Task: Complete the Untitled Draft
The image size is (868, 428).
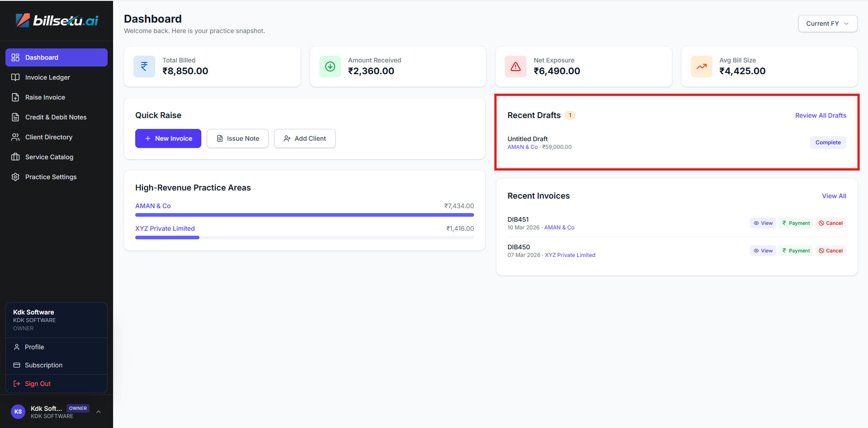Action: [828, 143]
